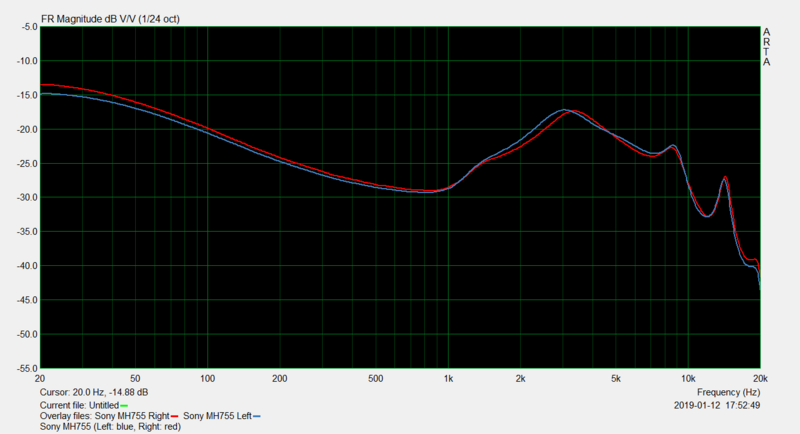
Task: Click the blue Sony MH755 Left marker
Action: pyautogui.click(x=257, y=416)
